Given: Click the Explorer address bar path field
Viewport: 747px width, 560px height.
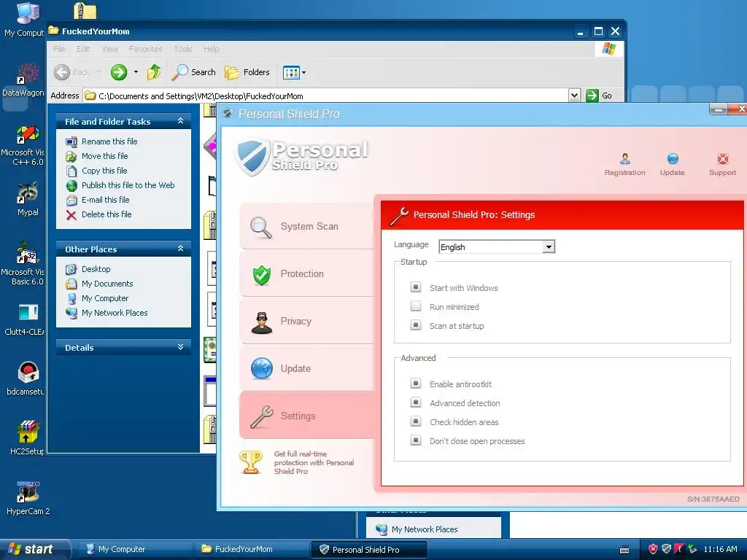Looking at the screenshot, I should point(326,96).
